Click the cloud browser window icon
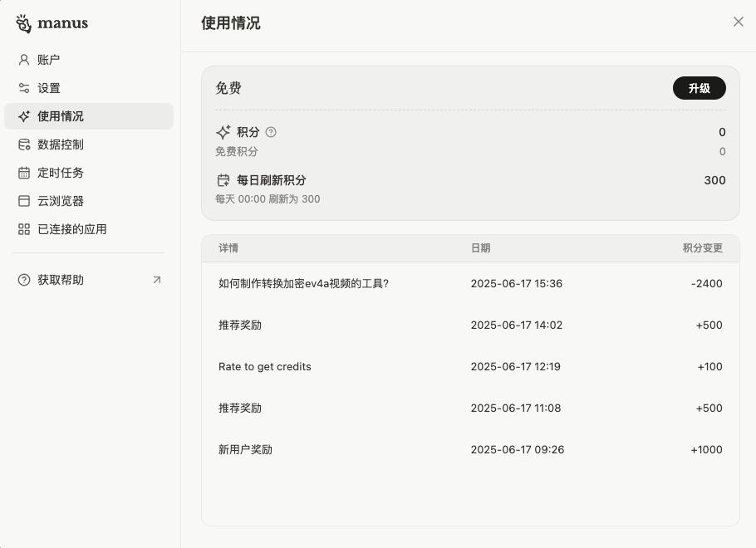The height and width of the screenshot is (548, 756). [x=23, y=201]
